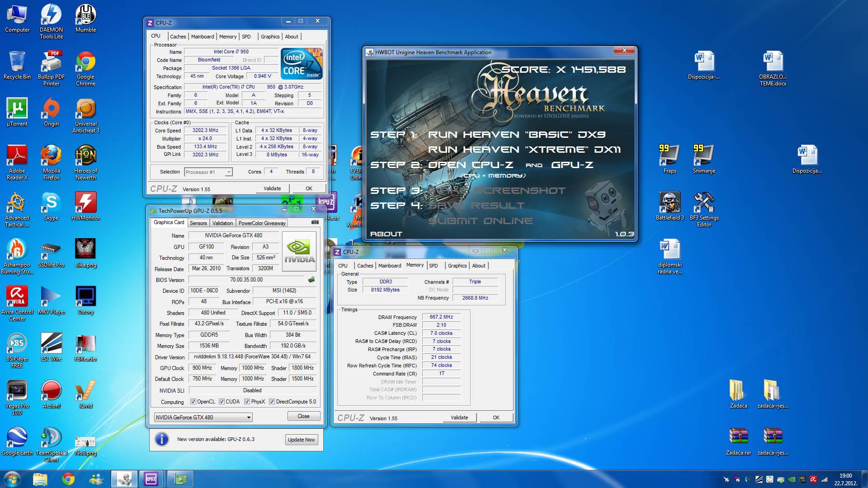Click the Intel Core i7 950 name field
The width and height of the screenshot is (868, 488).
(231, 52)
